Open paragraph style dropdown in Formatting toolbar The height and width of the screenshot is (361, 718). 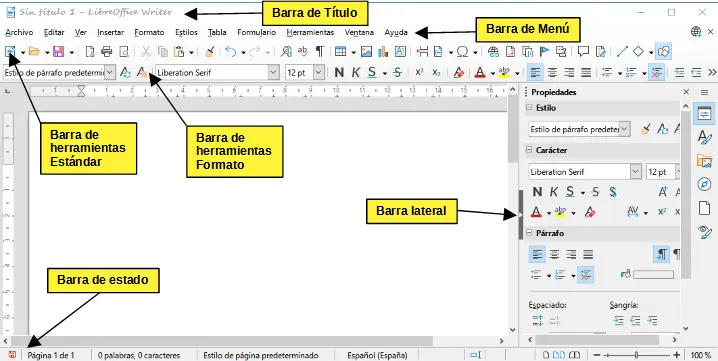click(x=110, y=72)
